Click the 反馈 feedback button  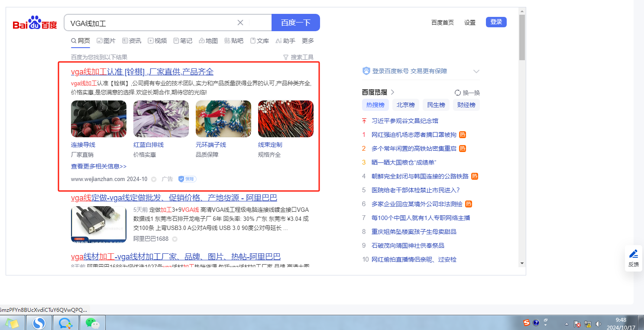634,258
